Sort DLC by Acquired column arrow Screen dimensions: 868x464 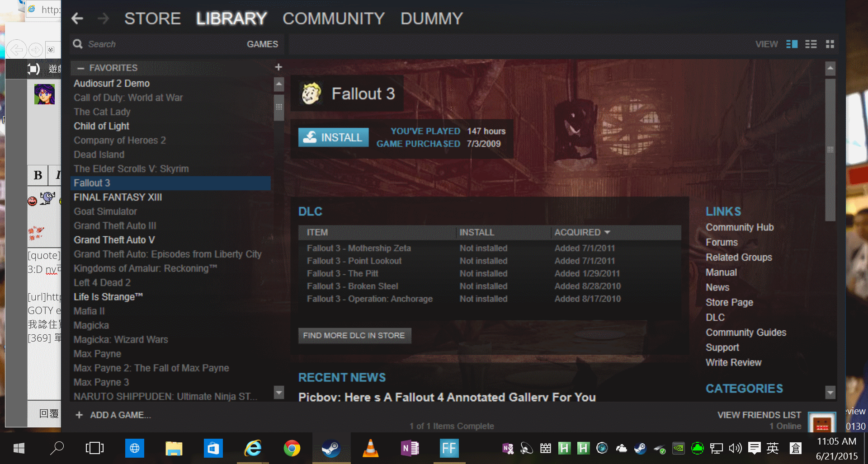coord(607,232)
